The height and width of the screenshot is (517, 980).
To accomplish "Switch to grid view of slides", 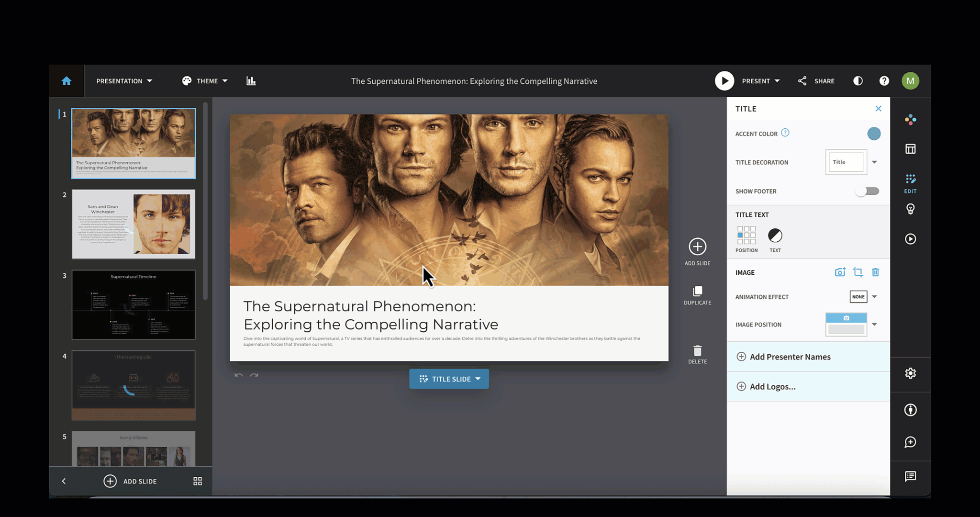I will (198, 481).
